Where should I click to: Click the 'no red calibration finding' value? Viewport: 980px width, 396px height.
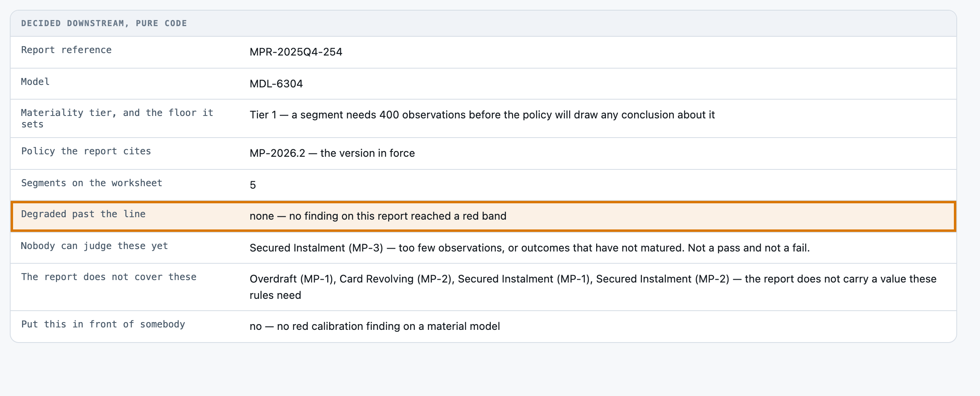(x=375, y=326)
